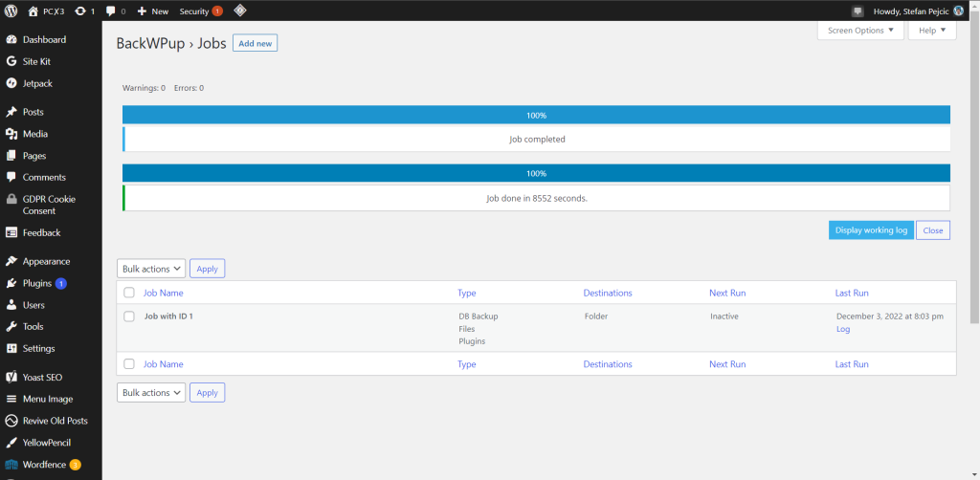Click the Yoast SEO icon
Viewport: 980px width, 480px height.
pyautogui.click(x=11, y=377)
